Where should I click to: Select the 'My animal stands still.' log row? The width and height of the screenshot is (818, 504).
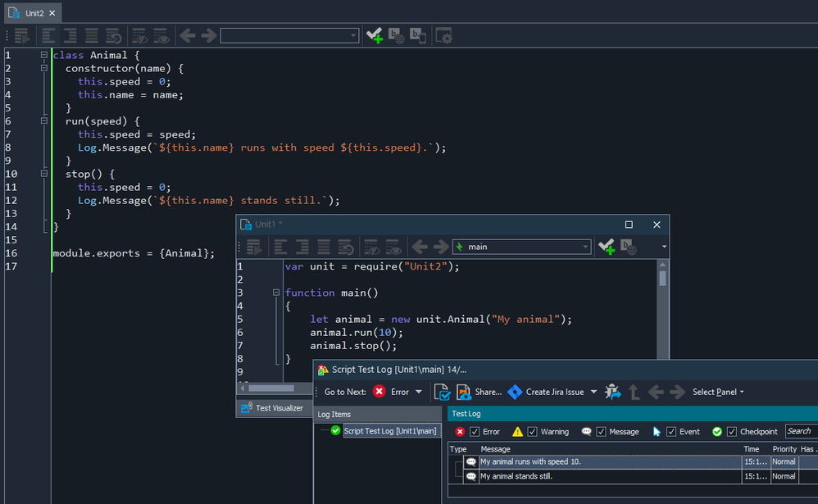pyautogui.click(x=516, y=476)
